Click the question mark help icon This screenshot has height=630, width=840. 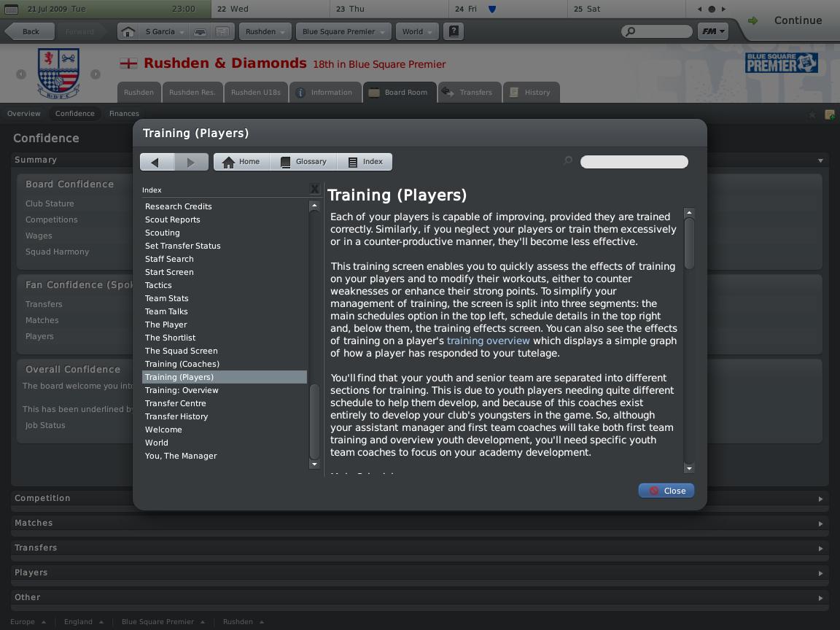pyautogui.click(x=454, y=31)
